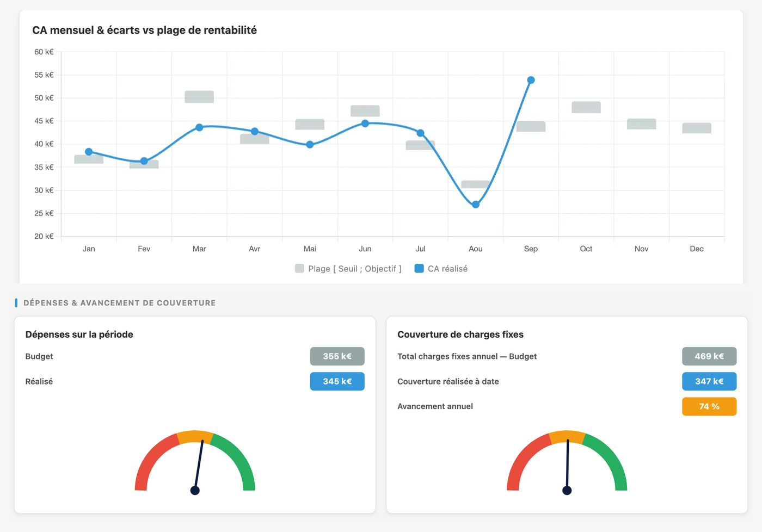This screenshot has height=532, width=762.
Task: Click the chart title 'CA mensuel & écarts vs plage de rentabilité'
Action: 144,30
